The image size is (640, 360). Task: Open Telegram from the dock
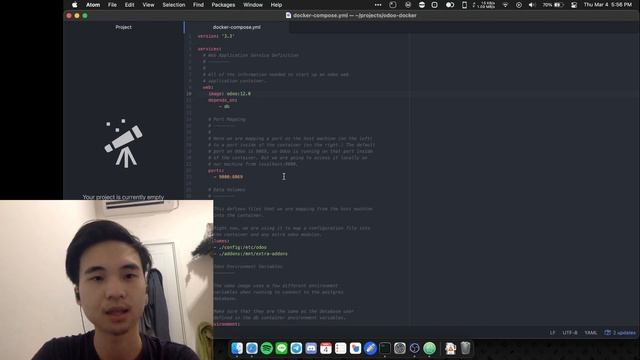[296, 348]
